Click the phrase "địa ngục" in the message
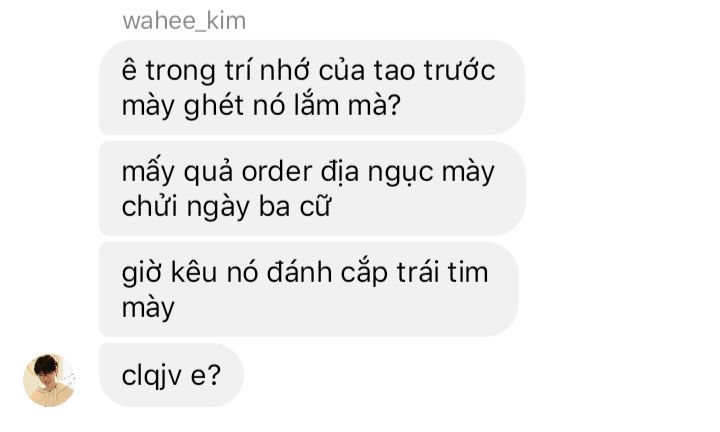720x432 pixels. click(377, 174)
